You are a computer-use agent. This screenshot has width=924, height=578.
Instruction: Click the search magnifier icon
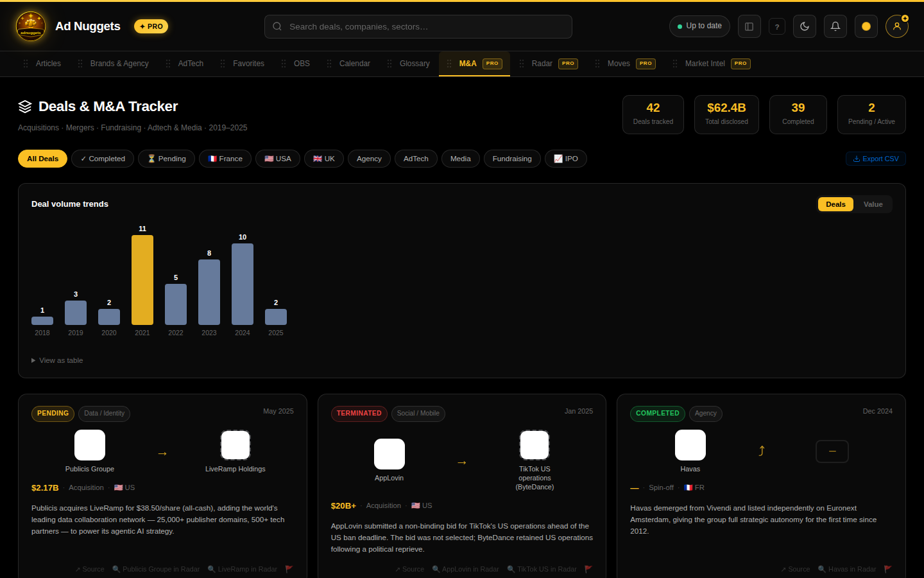click(277, 26)
